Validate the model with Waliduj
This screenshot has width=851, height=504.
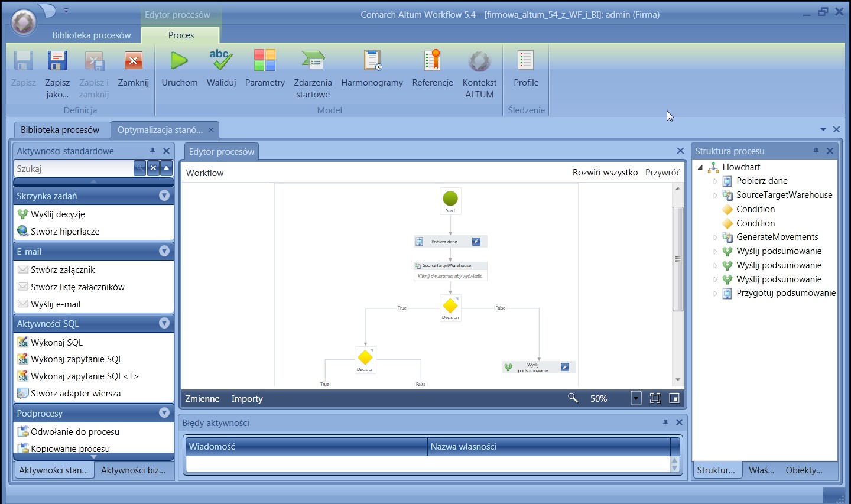tap(221, 60)
